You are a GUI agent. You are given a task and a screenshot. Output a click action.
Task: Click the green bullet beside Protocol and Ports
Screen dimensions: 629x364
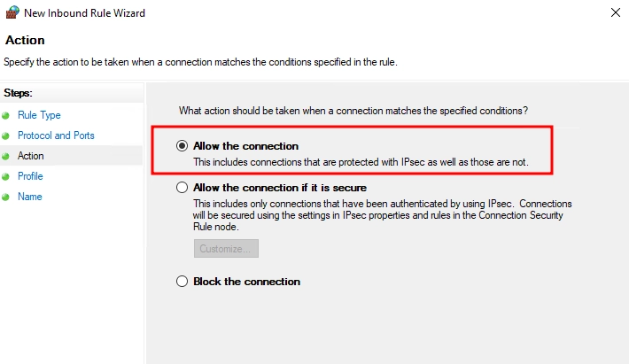[x=6, y=136]
